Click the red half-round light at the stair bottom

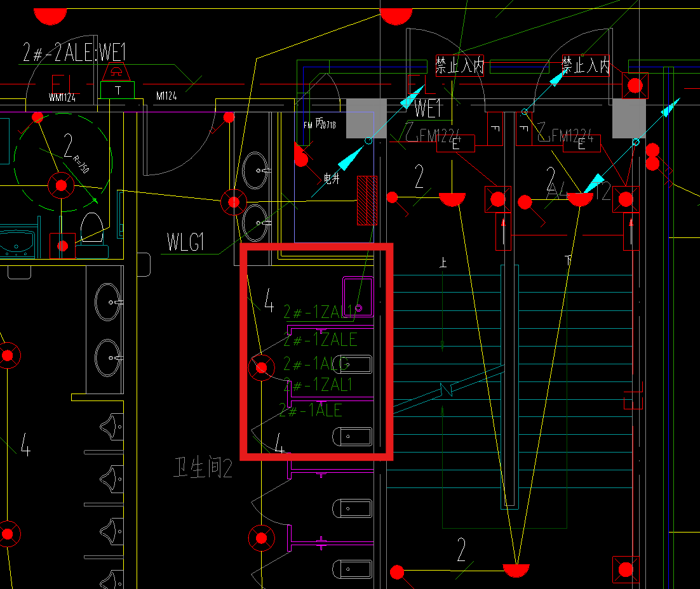click(x=516, y=570)
